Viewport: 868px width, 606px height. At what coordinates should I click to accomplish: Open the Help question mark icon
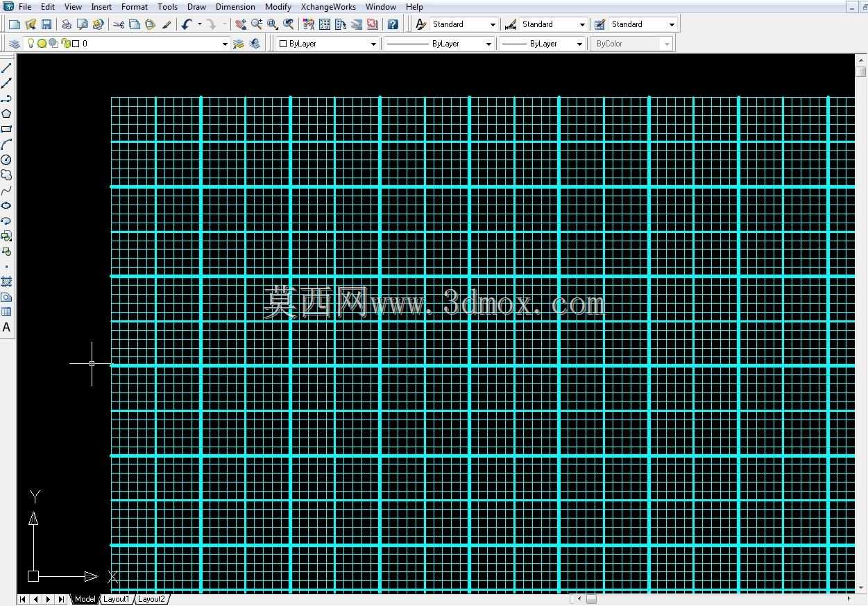[393, 24]
